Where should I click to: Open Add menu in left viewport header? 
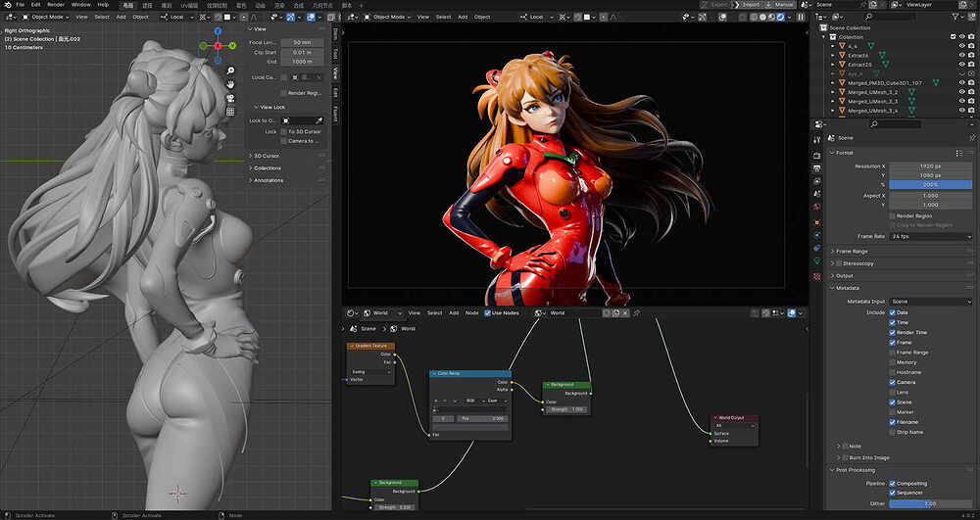click(122, 17)
